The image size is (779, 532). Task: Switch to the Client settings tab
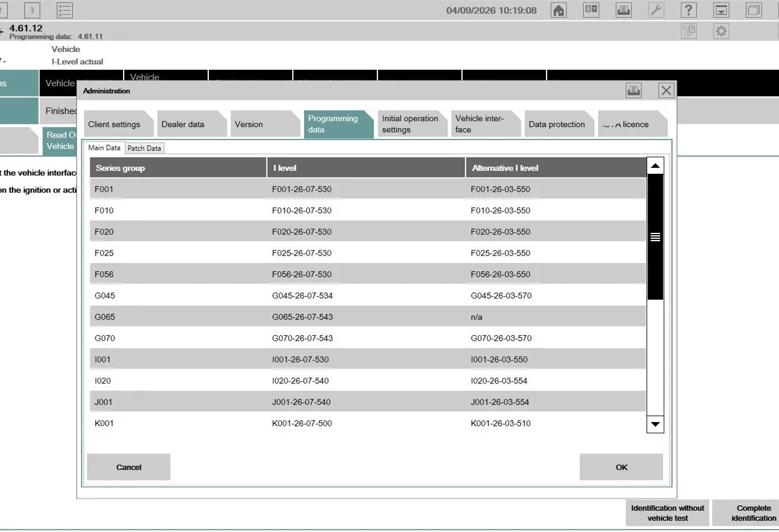point(118,124)
